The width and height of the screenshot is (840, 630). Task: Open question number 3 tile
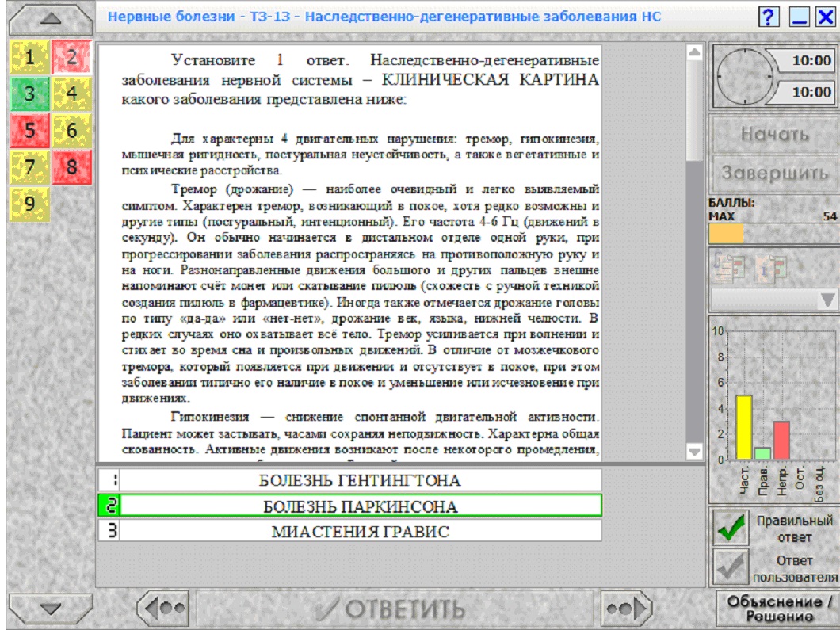point(29,94)
